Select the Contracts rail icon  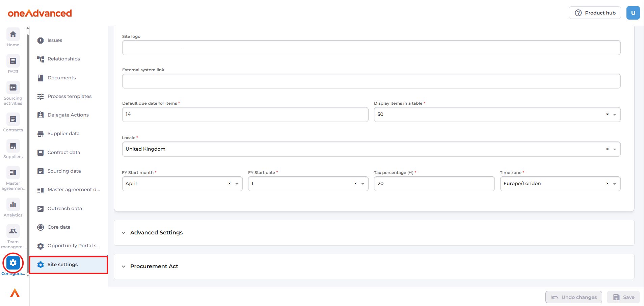(13, 120)
